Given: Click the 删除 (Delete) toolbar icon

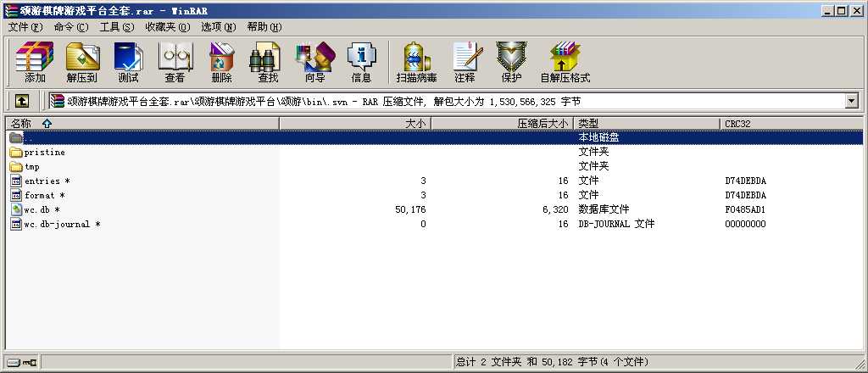Looking at the screenshot, I should coord(222,62).
